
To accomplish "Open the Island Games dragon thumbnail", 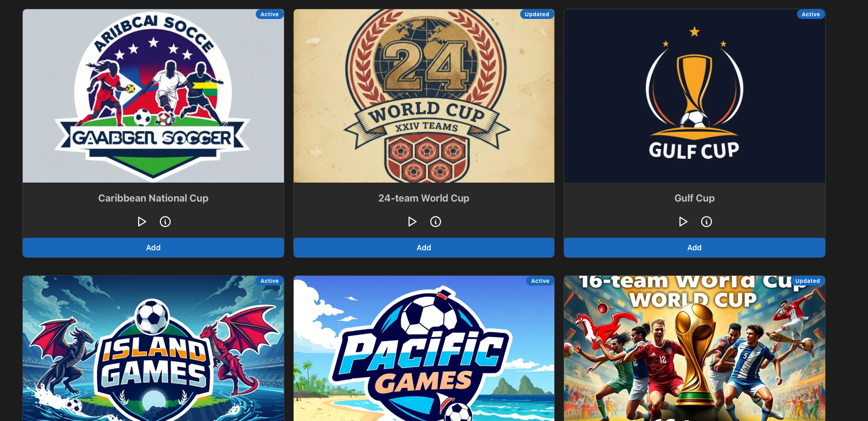I will [x=153, y=348].
